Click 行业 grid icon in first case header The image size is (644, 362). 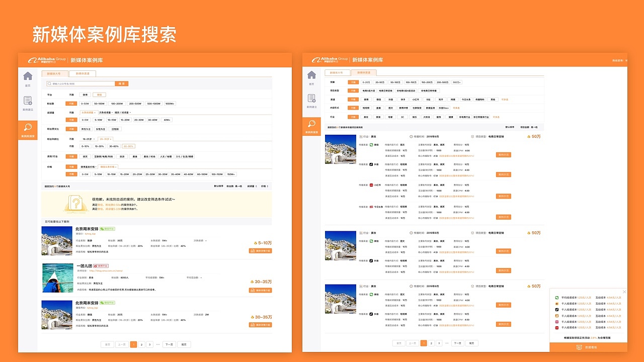point(361,136)
